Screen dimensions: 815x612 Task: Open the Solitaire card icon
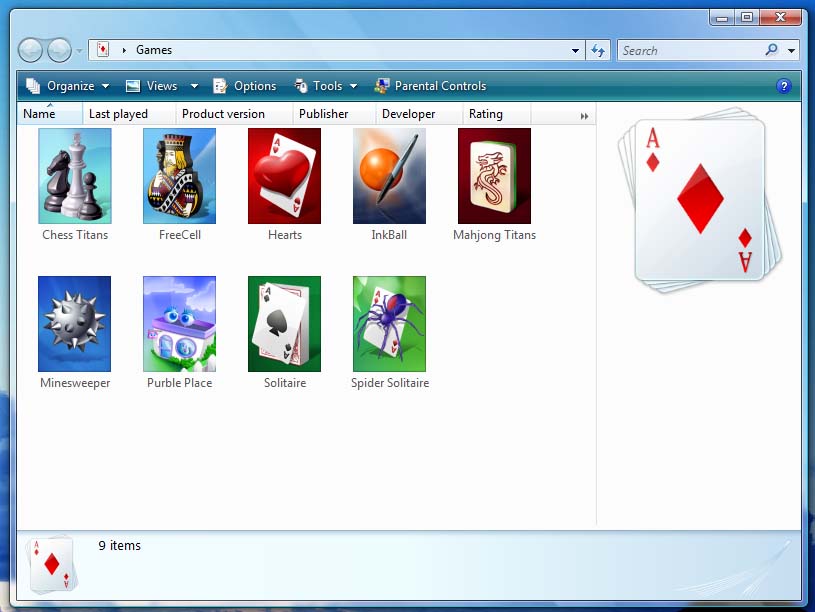point(284,323)
